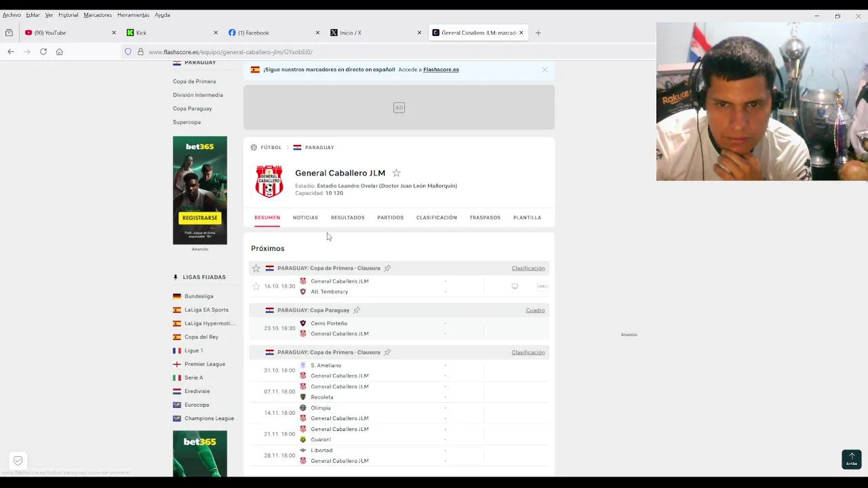Select Eurocopa in pinned leagues
The image size is (868, 488).
click(x=197, y=405)
